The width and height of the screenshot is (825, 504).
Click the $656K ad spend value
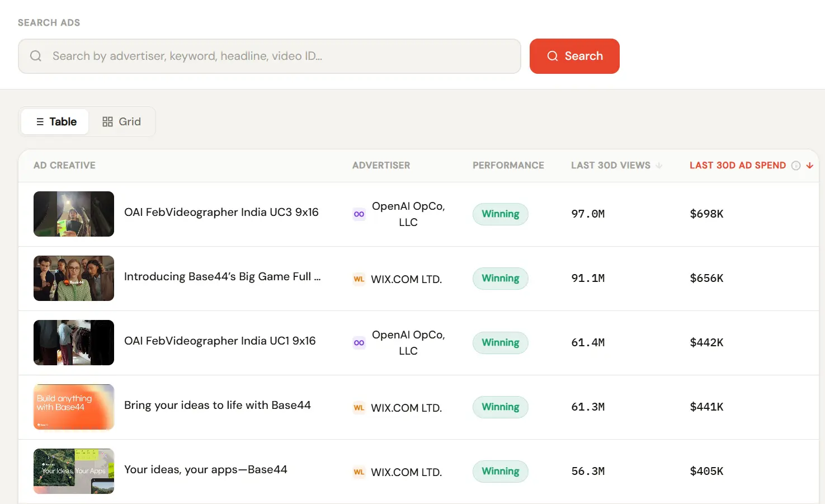point(706,278)
